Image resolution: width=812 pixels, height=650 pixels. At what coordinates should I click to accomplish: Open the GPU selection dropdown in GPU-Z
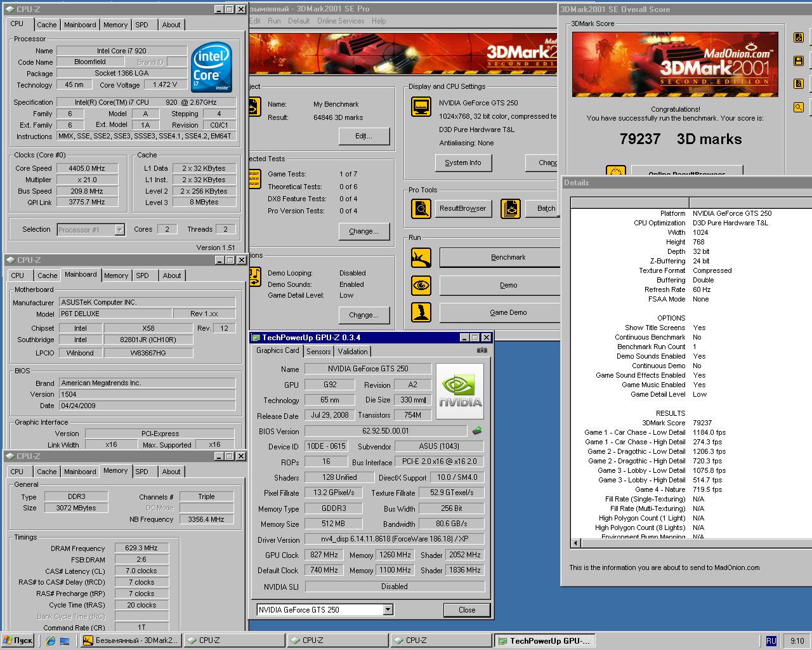[x=388, y=610]
